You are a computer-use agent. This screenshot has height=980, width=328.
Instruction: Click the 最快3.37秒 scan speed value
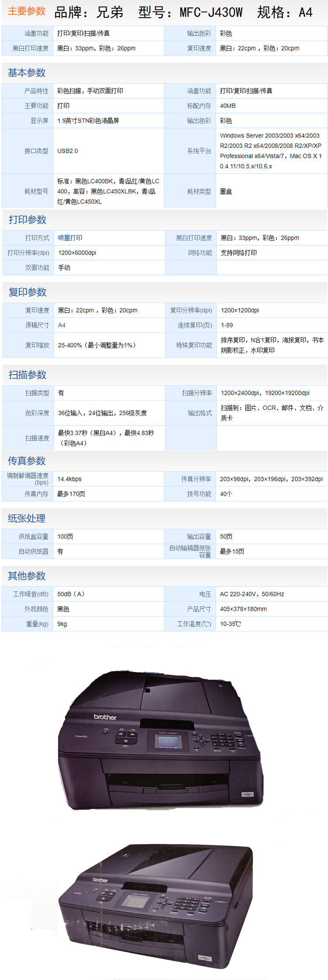click(x=106, y=438)
